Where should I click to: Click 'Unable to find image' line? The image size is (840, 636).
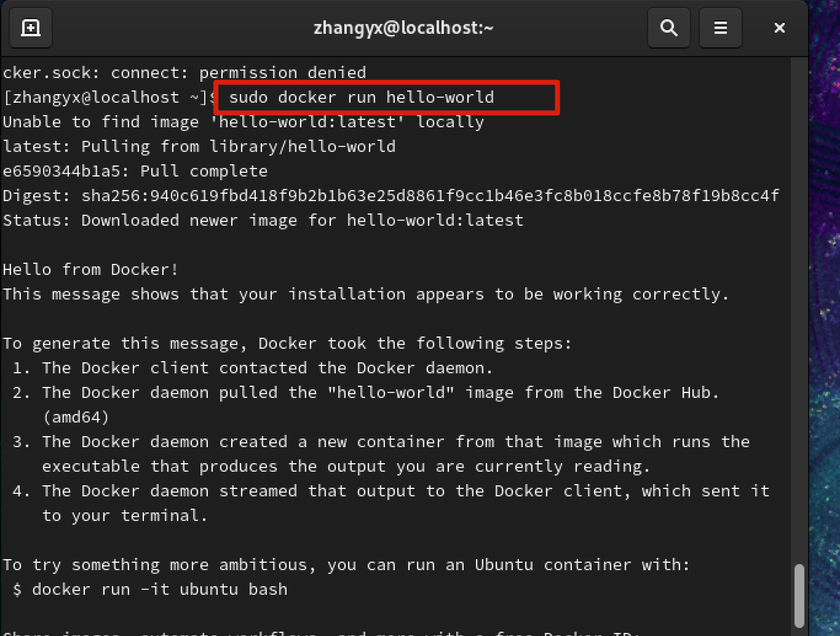244,122
